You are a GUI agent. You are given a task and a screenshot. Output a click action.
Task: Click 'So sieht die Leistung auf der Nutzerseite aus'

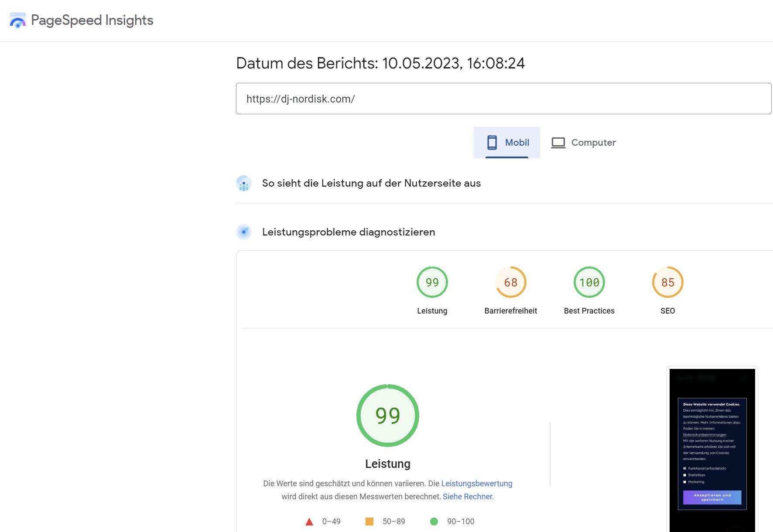371,183
